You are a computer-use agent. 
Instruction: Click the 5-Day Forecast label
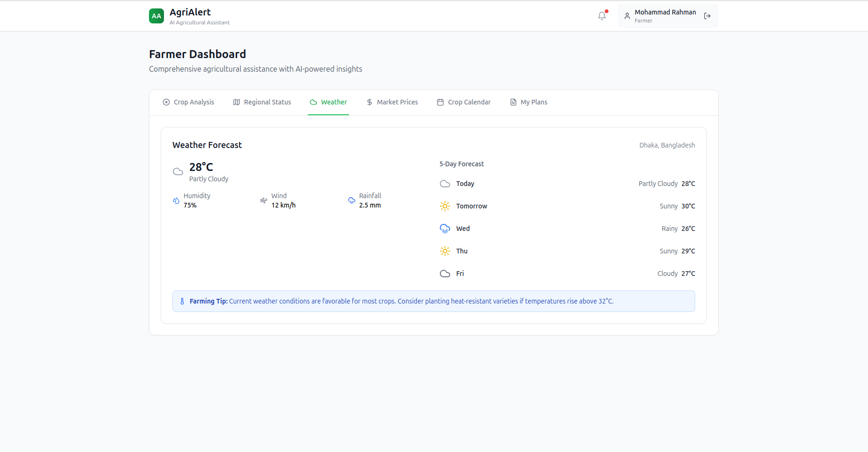pos(461,164)
